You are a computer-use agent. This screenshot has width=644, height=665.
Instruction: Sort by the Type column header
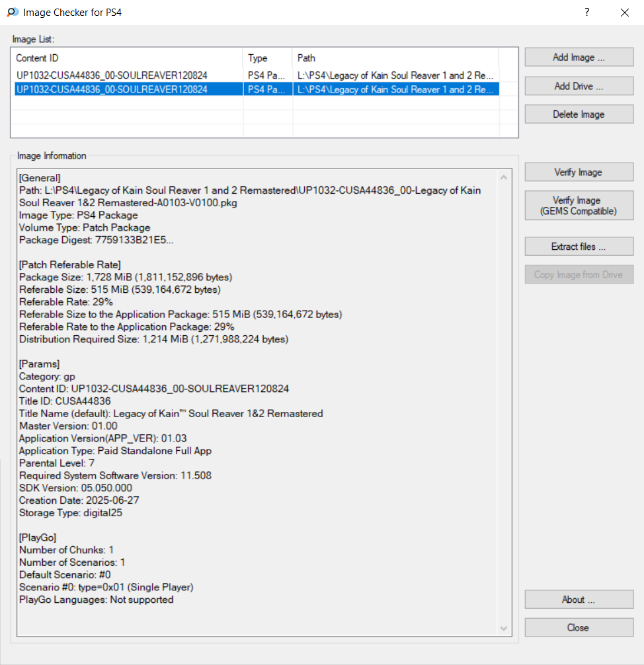(x=268, y=58)
